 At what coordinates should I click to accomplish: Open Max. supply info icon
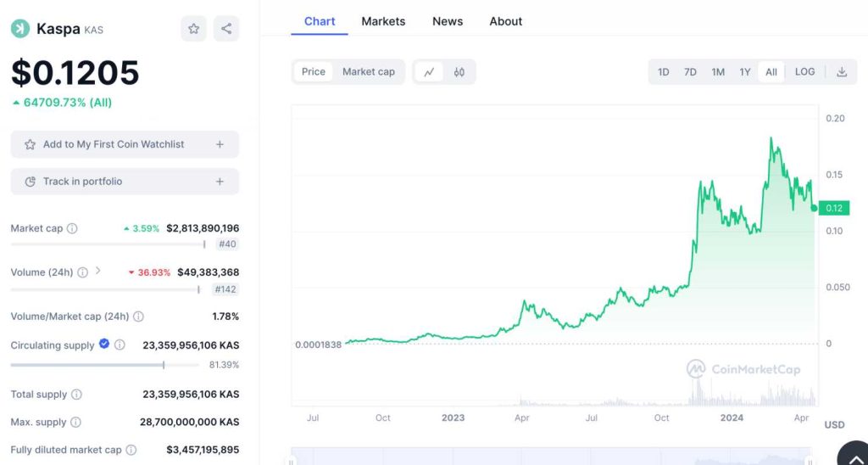pos(75,423)
